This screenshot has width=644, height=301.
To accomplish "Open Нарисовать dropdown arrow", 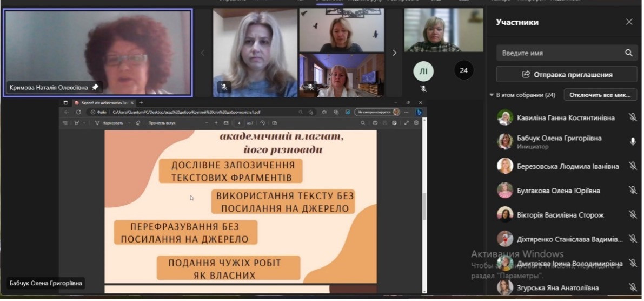I will tap(129, 122).
